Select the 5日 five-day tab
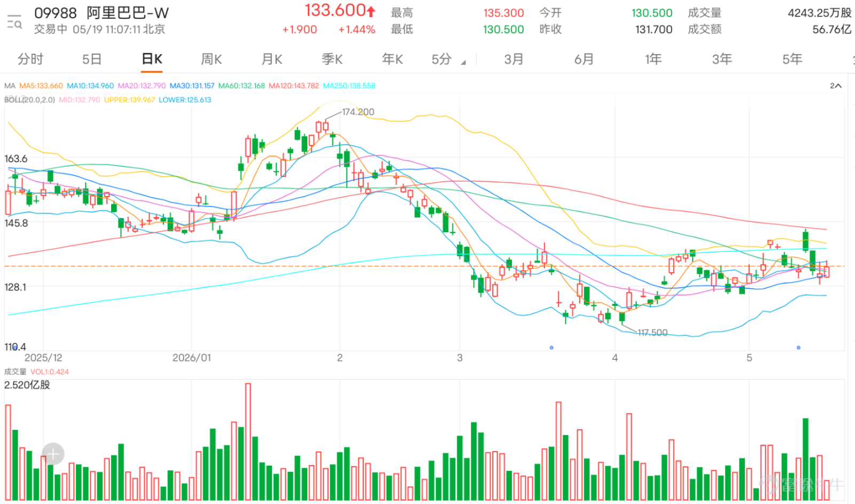855x504 pixels. pos(92,59)
